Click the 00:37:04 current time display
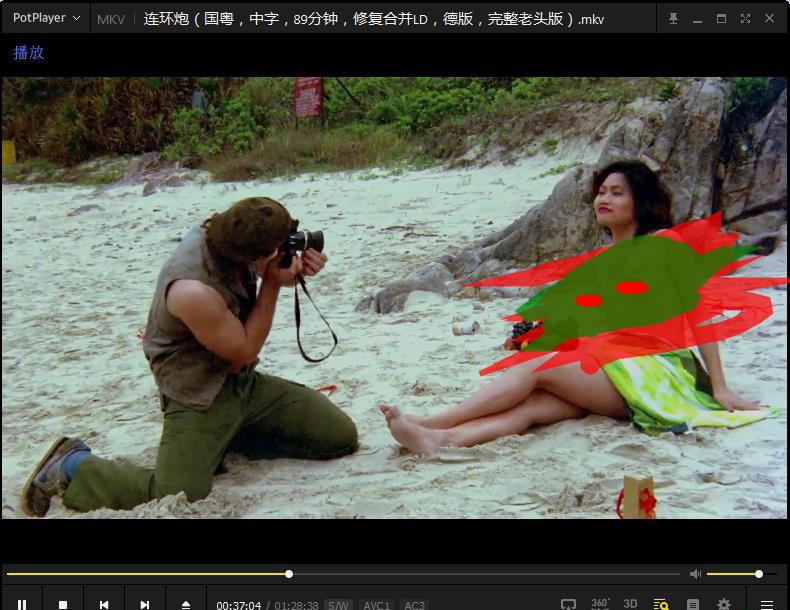This screenshot has height=610, width=790. pyautogui.click(x=239, y=605)
